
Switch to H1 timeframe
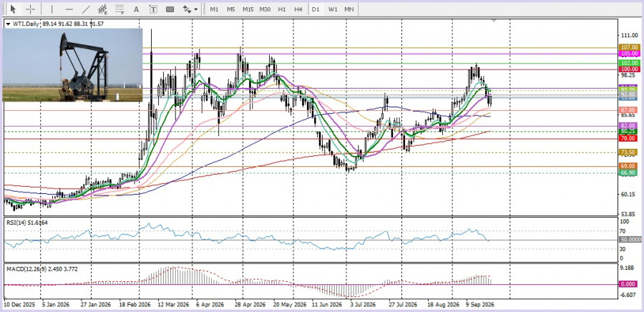(x=282, y=9)
